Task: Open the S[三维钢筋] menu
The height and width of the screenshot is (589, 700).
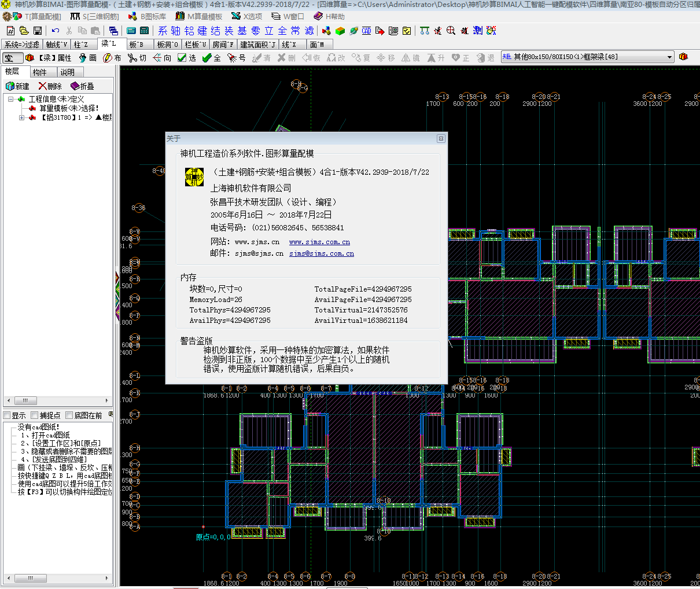Action: point(94,16)
